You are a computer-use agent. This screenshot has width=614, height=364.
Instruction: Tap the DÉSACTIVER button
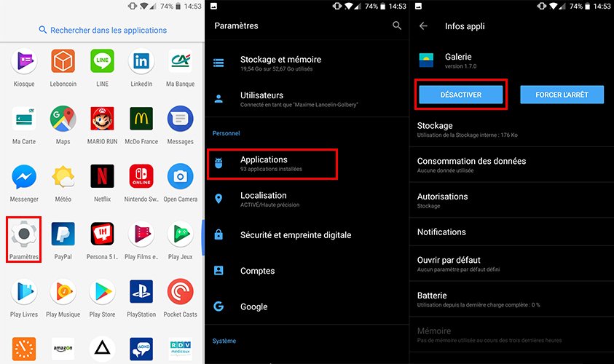pos(460,95)
